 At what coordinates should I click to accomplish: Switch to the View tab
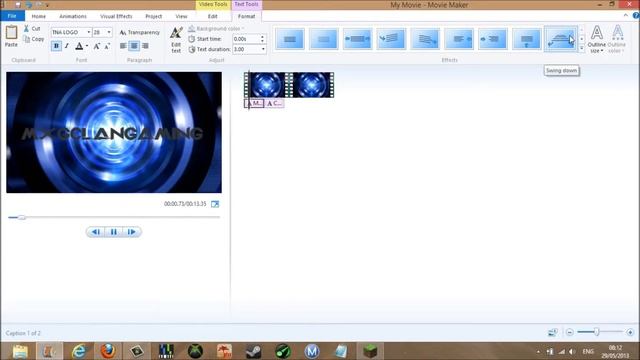click(181, 16)
